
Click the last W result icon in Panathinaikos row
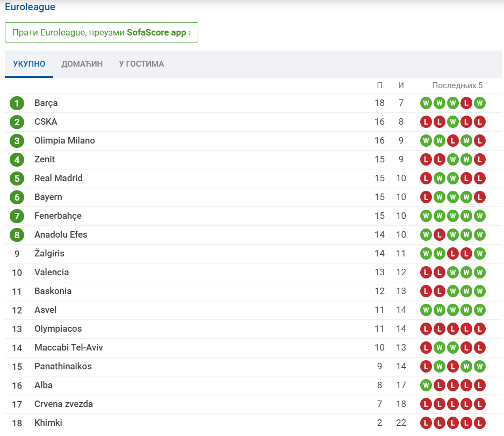(x=480, y=367)
